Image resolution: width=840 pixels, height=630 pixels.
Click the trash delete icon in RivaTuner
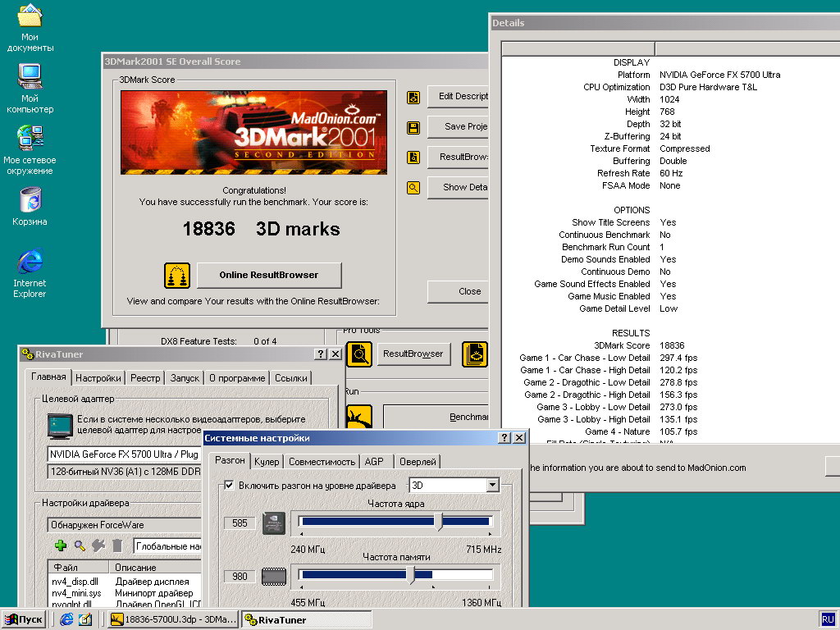(x=117, y=546)
